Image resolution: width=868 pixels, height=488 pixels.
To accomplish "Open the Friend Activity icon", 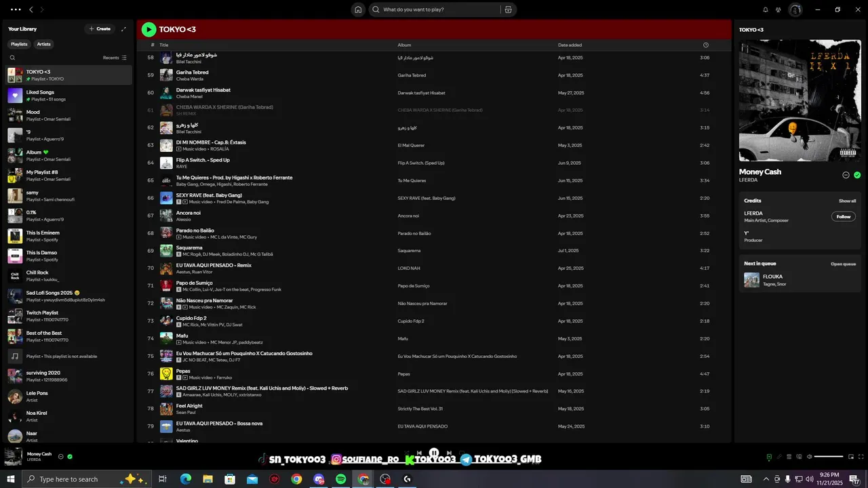I will tap(778, 9).
